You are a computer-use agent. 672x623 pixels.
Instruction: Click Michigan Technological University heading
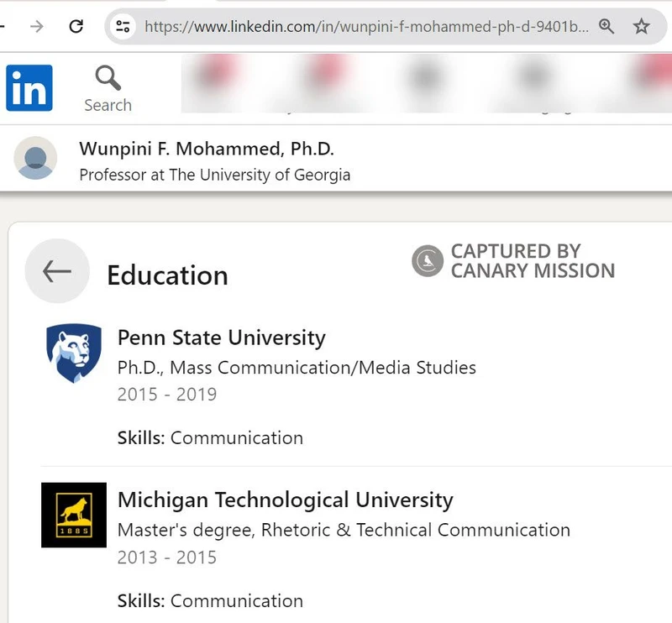[x=286, y=500]
